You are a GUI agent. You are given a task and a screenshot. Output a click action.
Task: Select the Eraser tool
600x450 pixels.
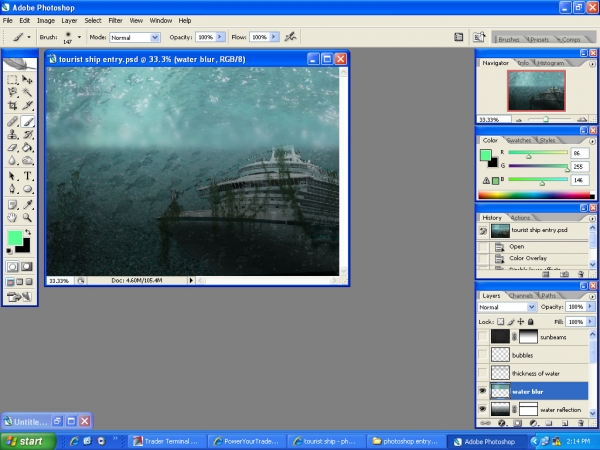click(12, 147)
